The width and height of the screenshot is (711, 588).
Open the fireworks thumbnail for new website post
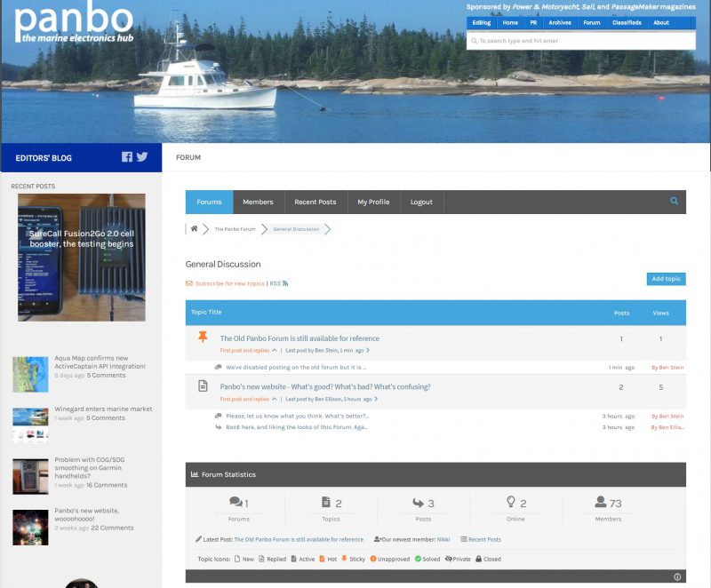[30, 528]
